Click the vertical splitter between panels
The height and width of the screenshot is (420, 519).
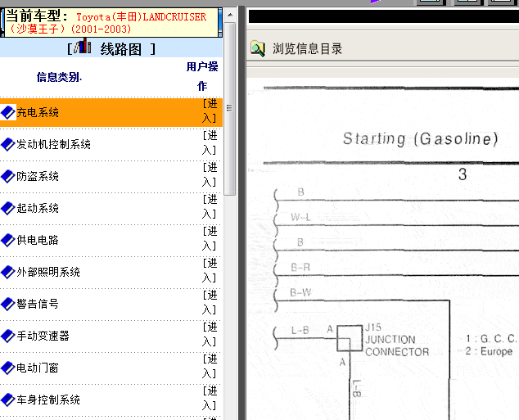pyautogui.click(x=242, y=212)
